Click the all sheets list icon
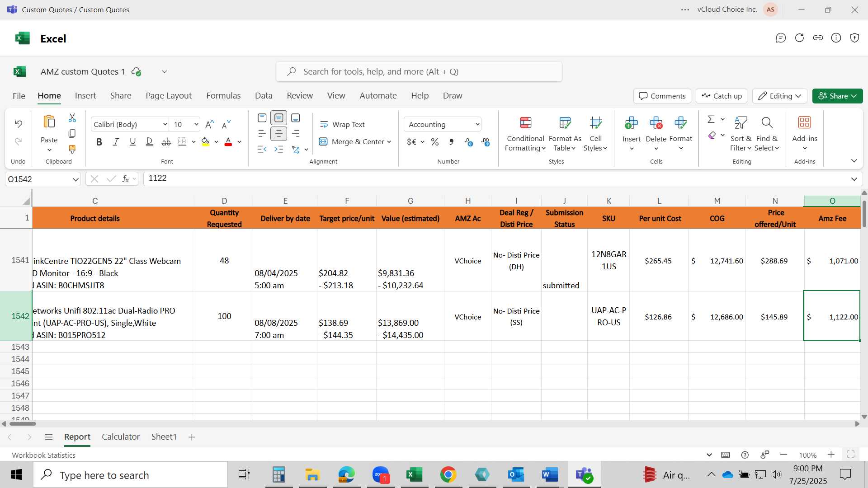The height and width of the screenshot is (488, 868). tap(49, 437)
